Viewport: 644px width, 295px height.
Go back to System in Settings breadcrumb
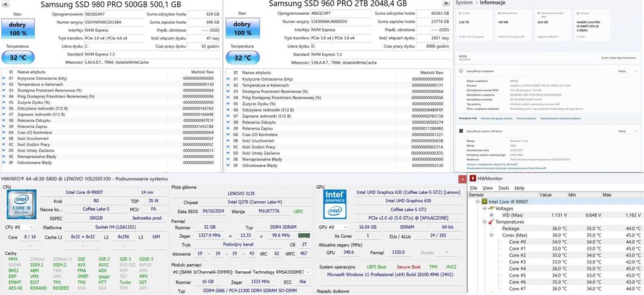(464, 3)
